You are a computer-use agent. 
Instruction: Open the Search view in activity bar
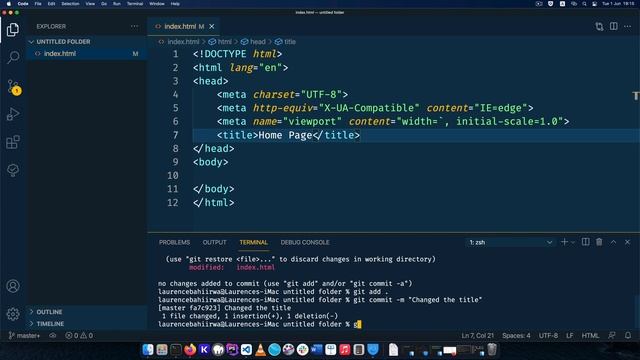pos(13,57)
